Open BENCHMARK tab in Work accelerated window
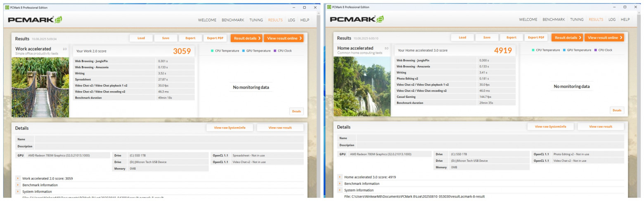 (x=233, y=20)
